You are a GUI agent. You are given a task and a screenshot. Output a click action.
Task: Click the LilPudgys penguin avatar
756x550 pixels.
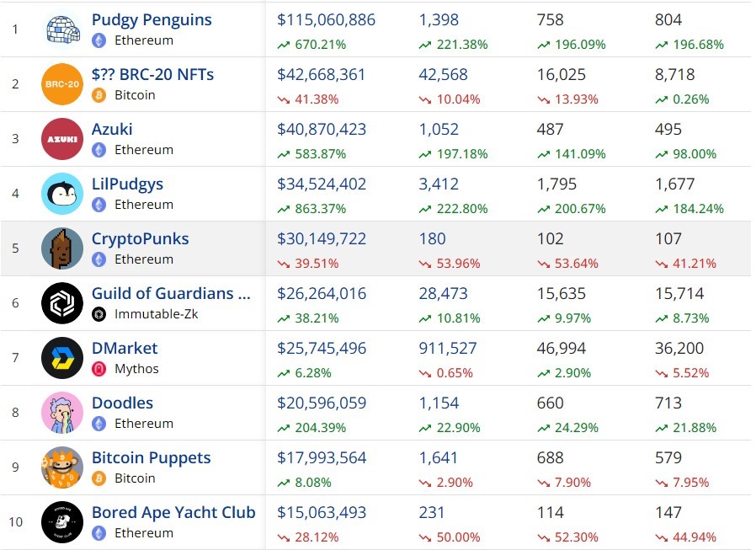[x=62, y=194]
